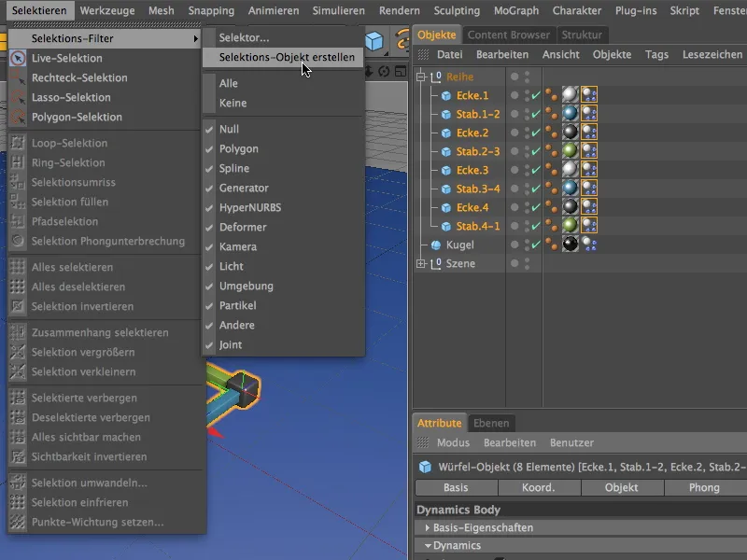Image resolution: width=747 pixels, height=560 pixels.
Task: Select the dynamics tag on Ecke.4
Action: pyautogui.click(x=589, y=206)
